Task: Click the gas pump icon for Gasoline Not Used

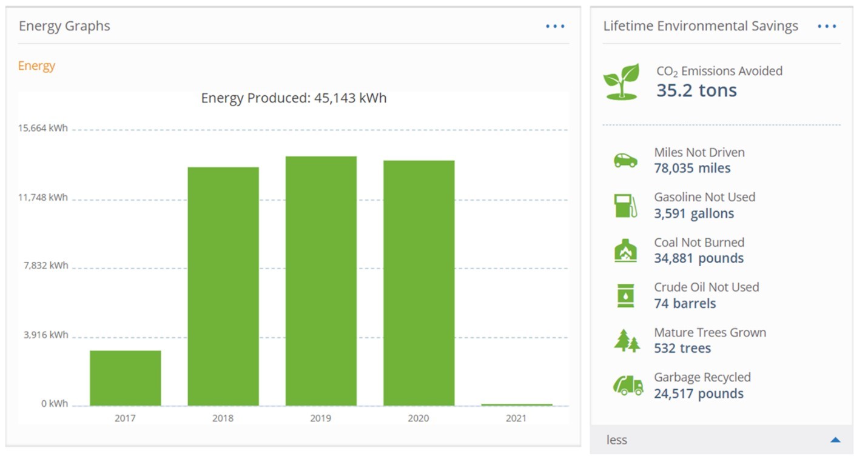Action: click(x=625, y=206)
